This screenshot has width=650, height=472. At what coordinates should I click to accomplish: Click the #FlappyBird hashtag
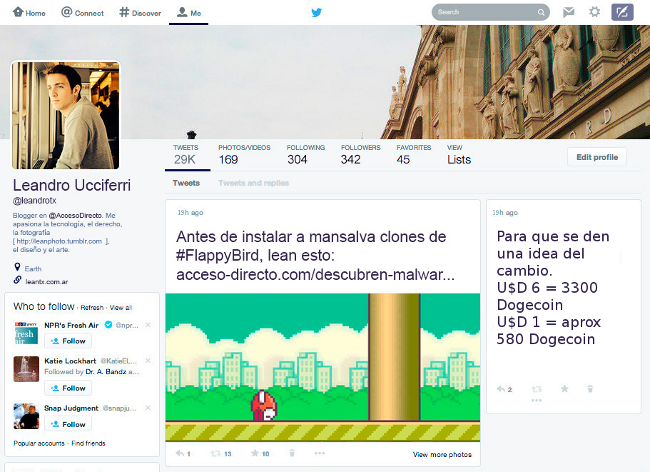(x=218, y=256)
